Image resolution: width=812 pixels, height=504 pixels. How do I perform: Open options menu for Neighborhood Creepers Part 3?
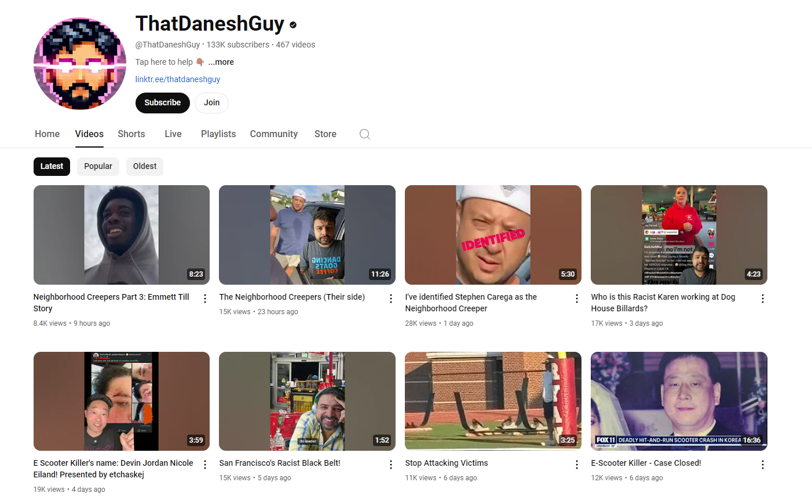click(205, 299)
